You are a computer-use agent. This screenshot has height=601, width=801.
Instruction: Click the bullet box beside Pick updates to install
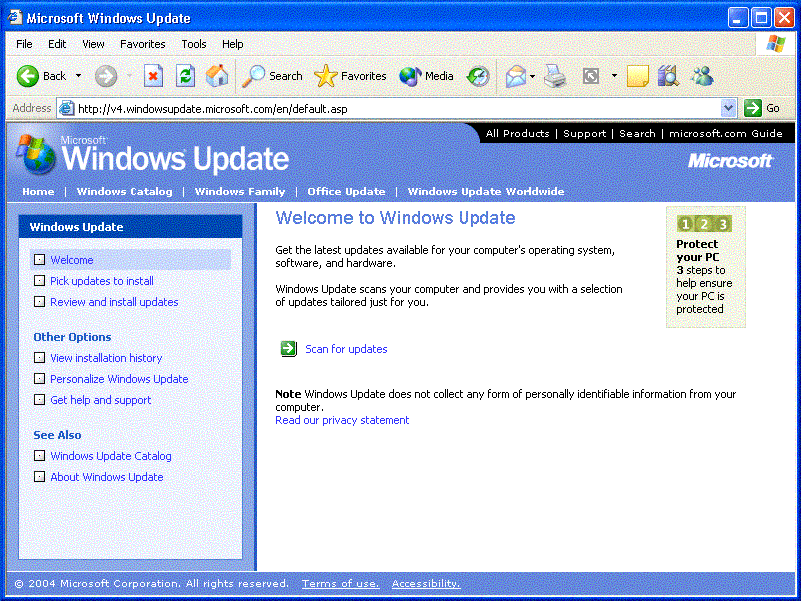pyautogui.click(x=39, y=281)
